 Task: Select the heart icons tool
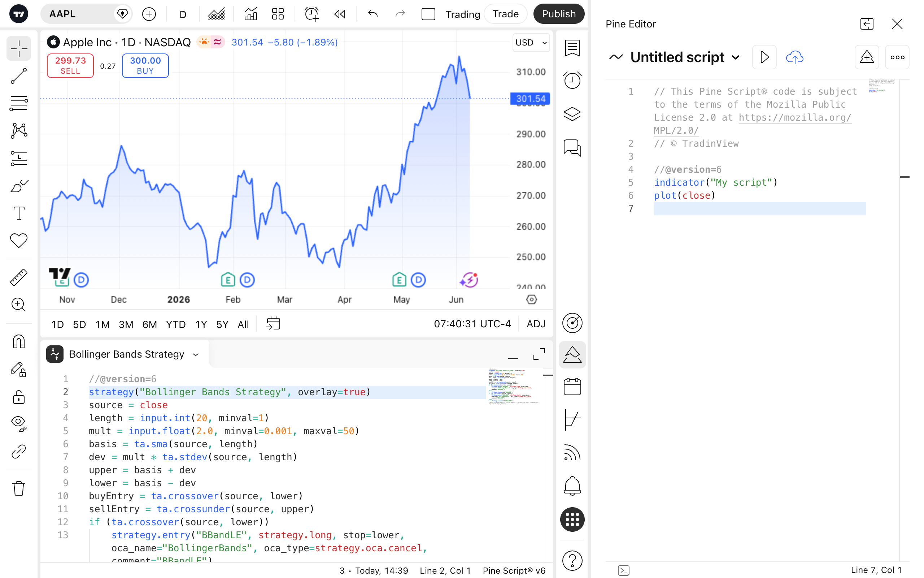point(19,241)
